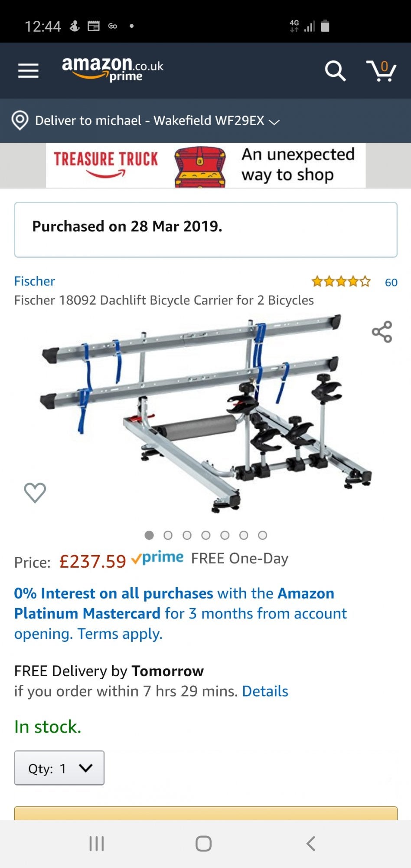The image size is (411, 868).
Task: Tap the Treasure Truck banner
Action: pyautogui.click(x=205, y=165)
